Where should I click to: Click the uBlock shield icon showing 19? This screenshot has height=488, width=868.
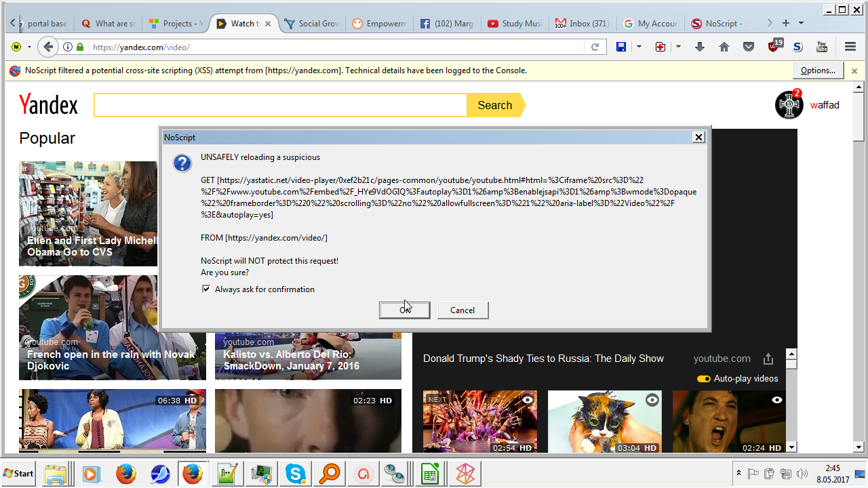pyautogui.click(x=775, y=45)
